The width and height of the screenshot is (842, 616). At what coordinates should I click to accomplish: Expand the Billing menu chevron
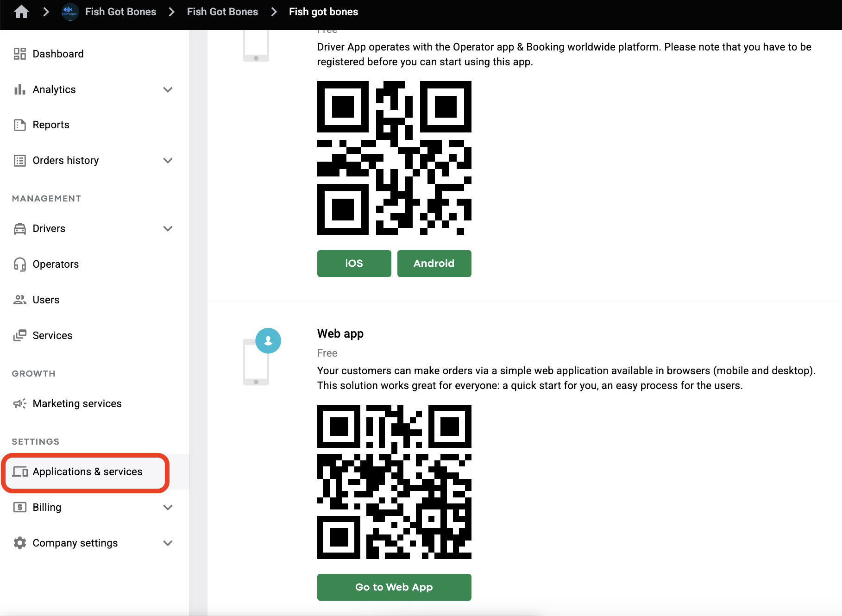(x=168, y=507)
